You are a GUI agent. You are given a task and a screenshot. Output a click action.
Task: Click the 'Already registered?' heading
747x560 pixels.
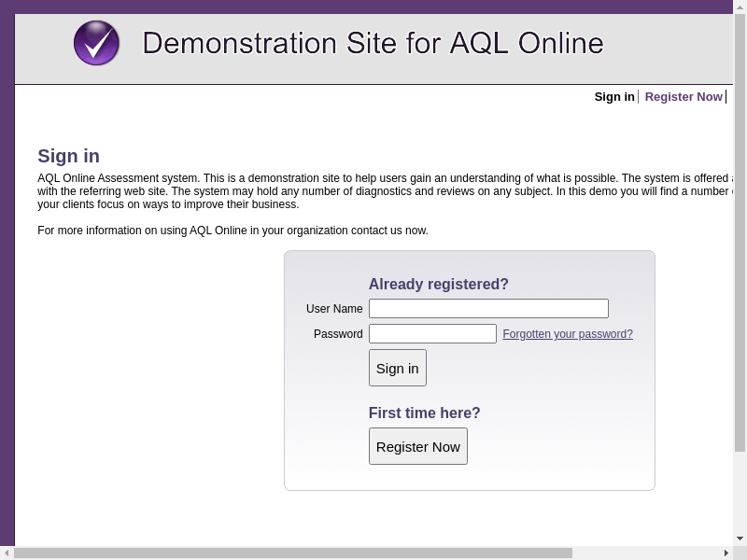coord(438,285)
